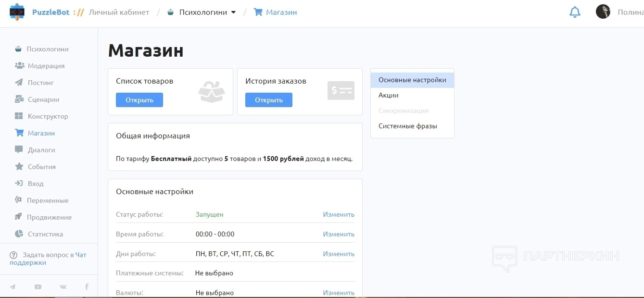
Task: Click the Запущен status text
Action: pos(210,214)
